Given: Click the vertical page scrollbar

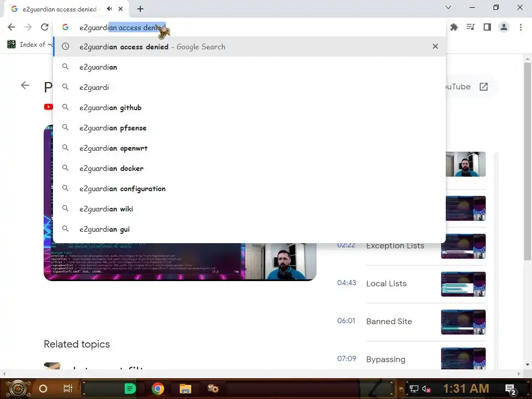Looking at the screenshot, I should (527, 161).
